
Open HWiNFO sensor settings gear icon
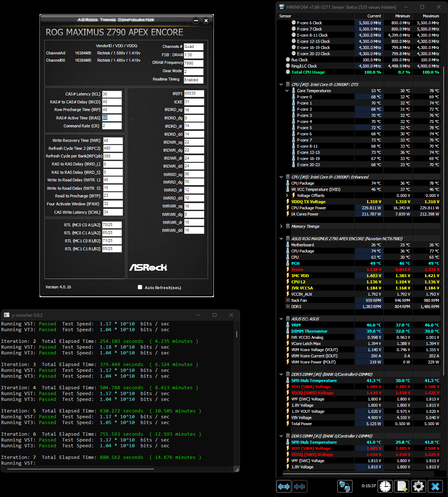coord(419,486)
